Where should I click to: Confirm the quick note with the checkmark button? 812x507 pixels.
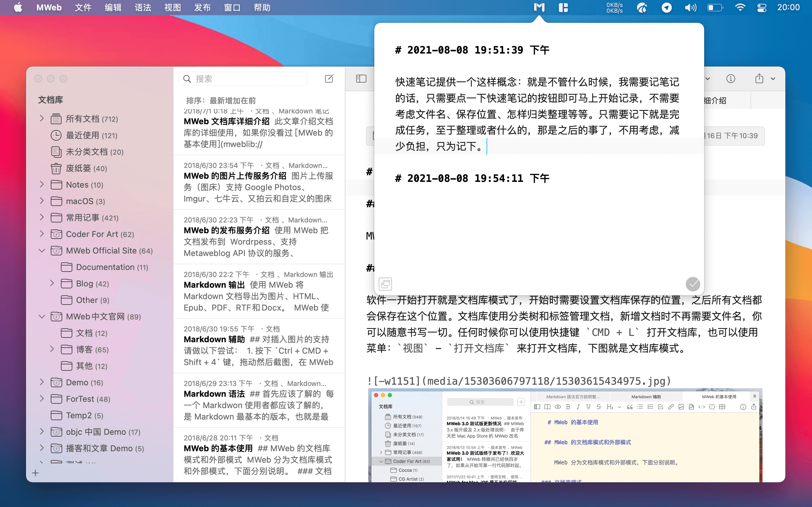pos(693,284)
